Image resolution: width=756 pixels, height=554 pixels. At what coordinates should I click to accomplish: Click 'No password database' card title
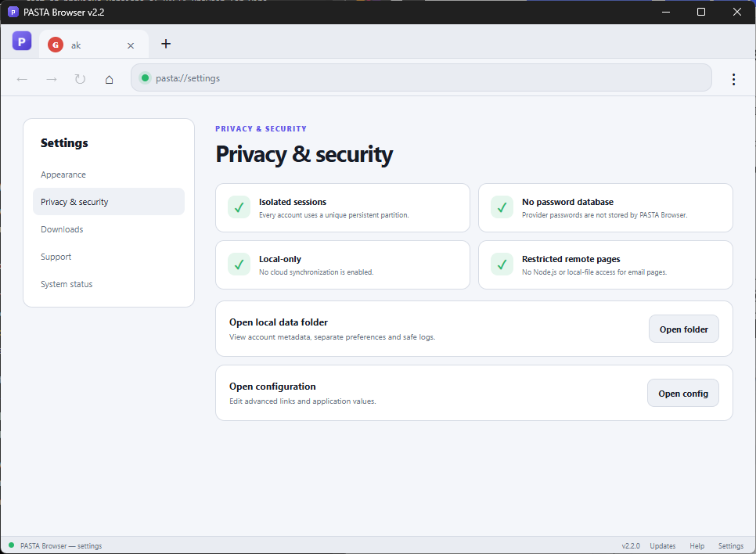click(567, 202)
